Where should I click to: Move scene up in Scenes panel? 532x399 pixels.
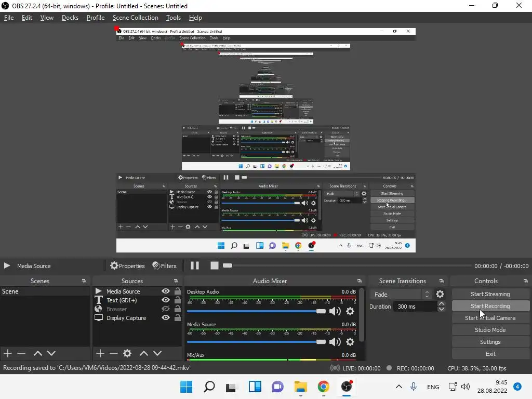point(37,353)
